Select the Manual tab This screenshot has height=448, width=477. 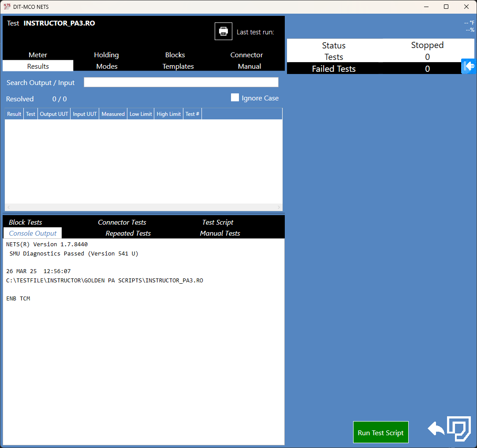250,66
